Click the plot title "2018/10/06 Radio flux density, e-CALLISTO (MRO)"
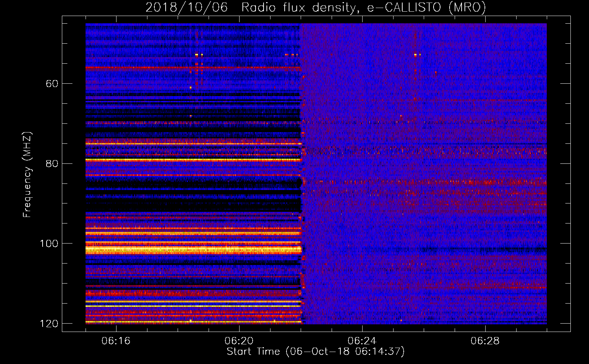Viewport: 589px width, 364px height. [316, 7]
